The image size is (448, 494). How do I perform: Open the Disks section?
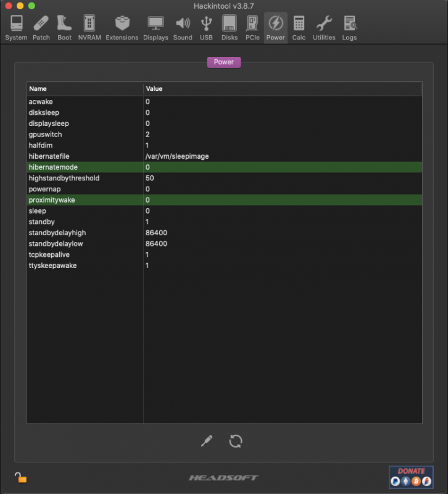[230, 28]
